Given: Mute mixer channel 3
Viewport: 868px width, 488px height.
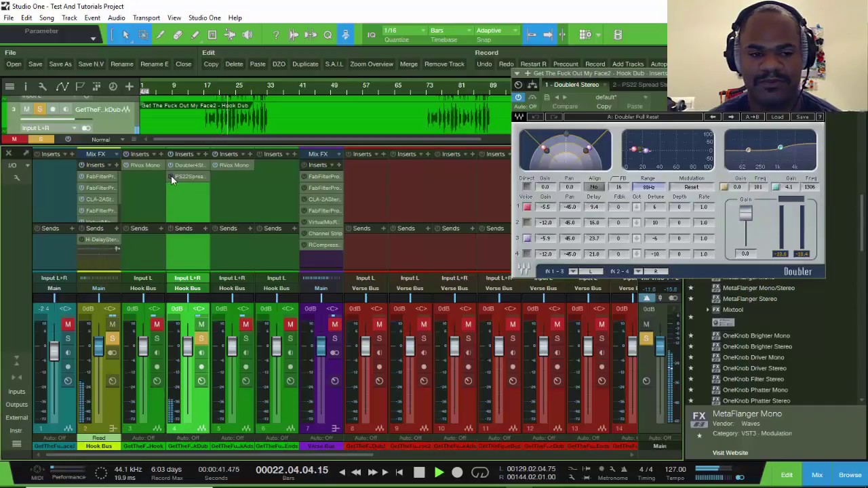Looking at the screenshot, I should pyautogui.click(x=157, y=325).
